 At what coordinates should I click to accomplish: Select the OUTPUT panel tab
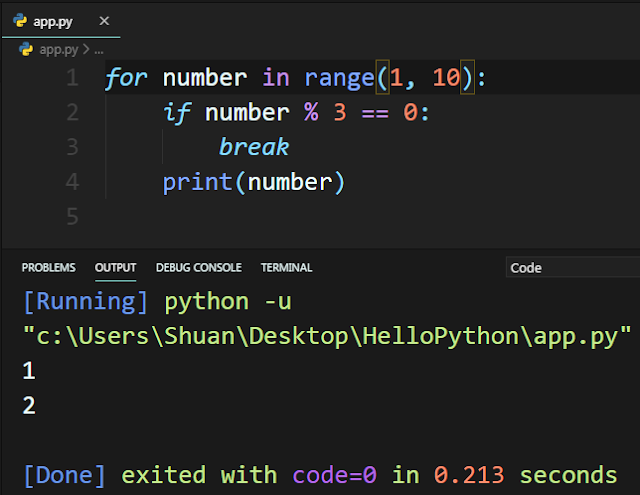(116, 268)
